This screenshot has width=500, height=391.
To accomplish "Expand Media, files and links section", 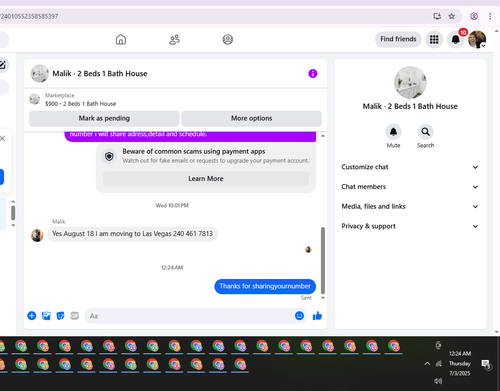I will [410, 206].
